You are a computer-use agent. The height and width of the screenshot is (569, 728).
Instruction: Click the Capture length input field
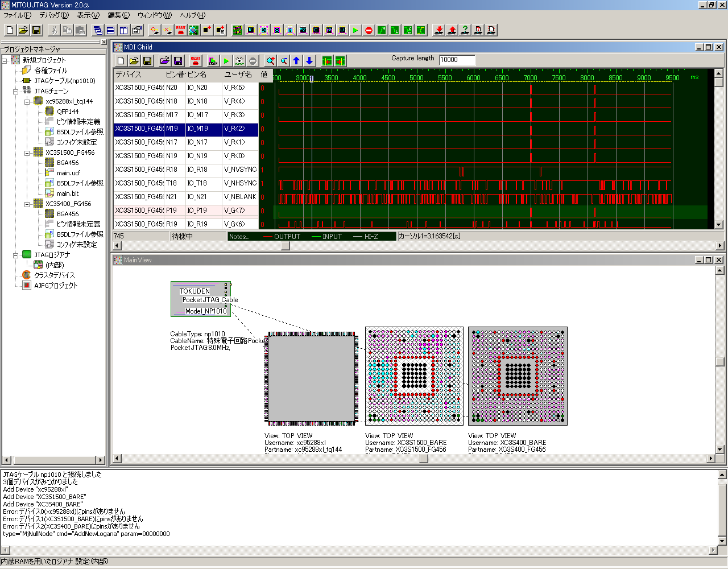457,60
